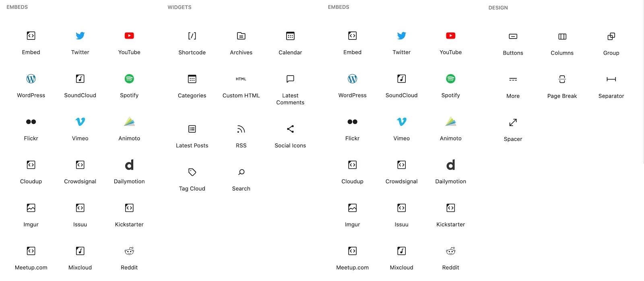
Task: Click the DESIGN section heading
Action: click(x=498, y=8)
